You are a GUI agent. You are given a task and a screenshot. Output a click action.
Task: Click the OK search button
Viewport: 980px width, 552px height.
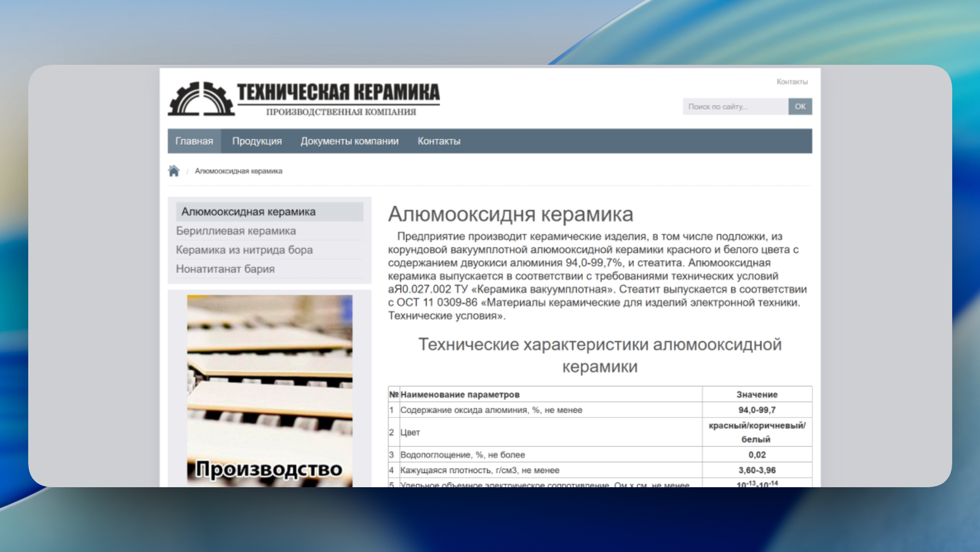coord(800,107)
